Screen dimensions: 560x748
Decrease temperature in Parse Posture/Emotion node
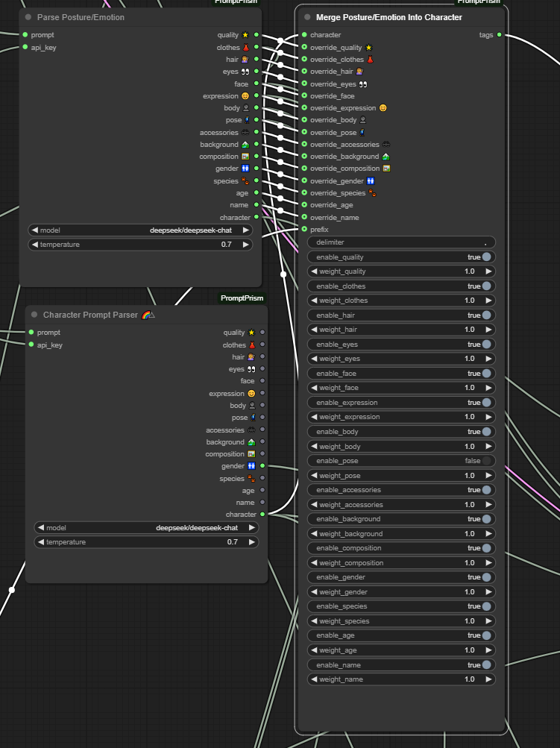coord(35,245)
